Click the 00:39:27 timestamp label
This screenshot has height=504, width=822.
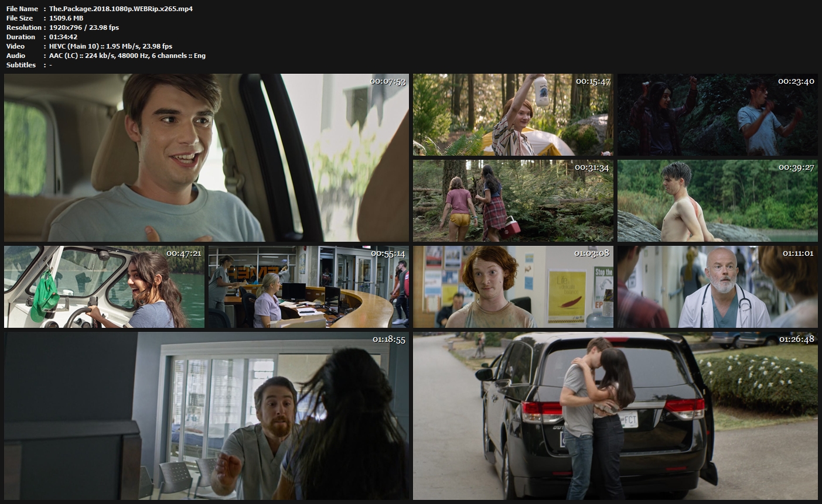(x=796, y=167)
